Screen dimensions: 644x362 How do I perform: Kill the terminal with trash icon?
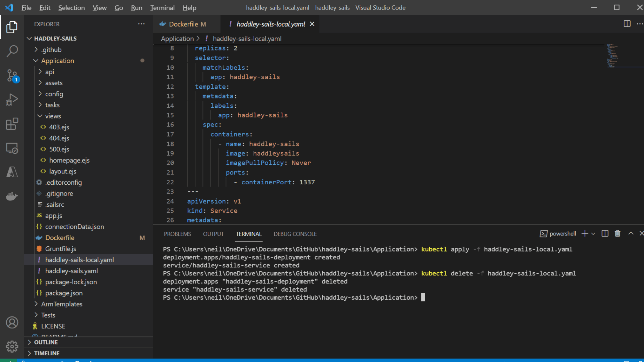pyautogui.click(x=617, y=234)
